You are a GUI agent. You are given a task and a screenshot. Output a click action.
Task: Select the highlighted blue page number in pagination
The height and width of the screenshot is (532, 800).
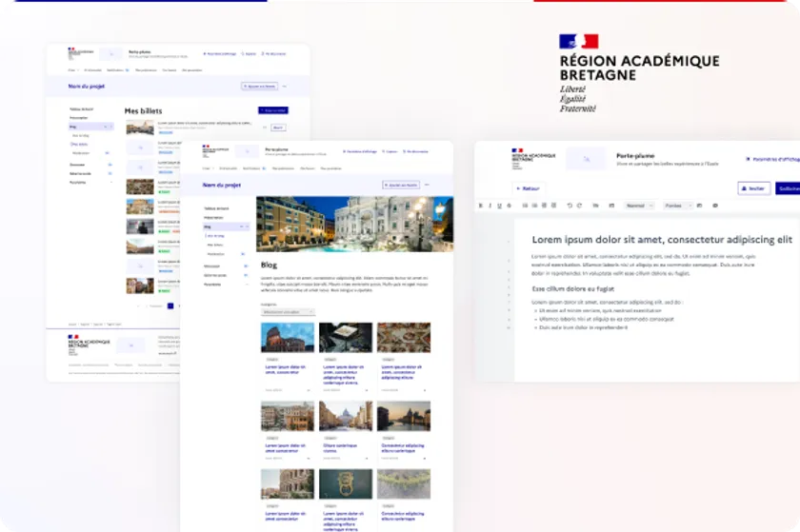click(x=170, y=306)
